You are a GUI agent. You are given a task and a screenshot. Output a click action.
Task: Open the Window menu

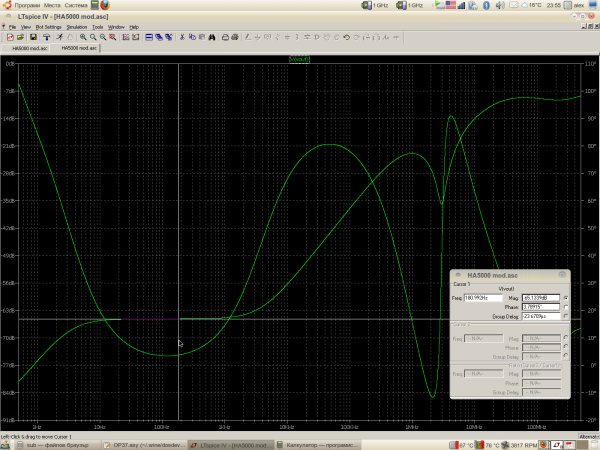116,27
